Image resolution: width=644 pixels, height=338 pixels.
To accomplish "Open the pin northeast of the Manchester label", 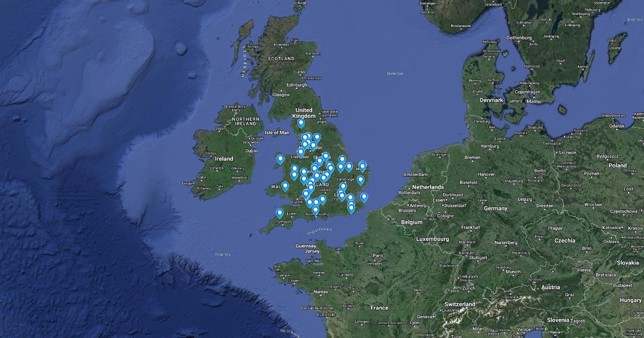I will coord(317,138).
